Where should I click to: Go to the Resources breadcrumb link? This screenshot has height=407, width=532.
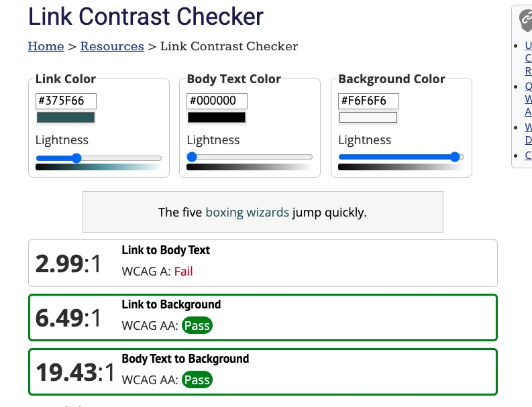tap(112, 46)
